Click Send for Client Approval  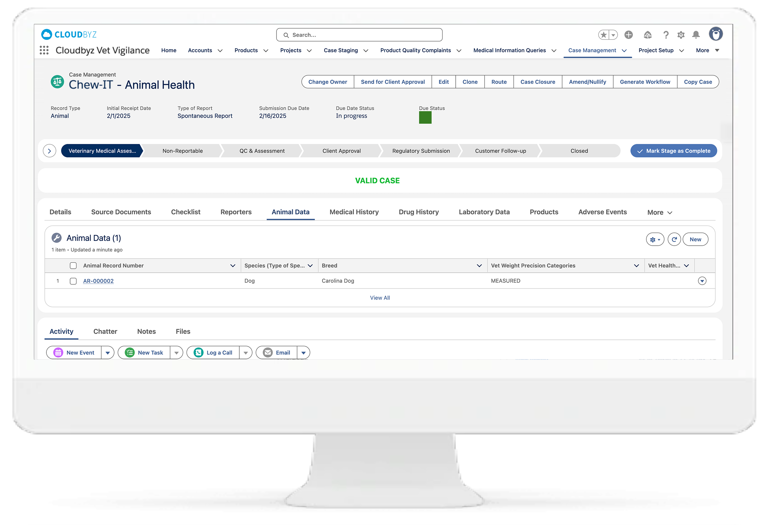[393, 82]
